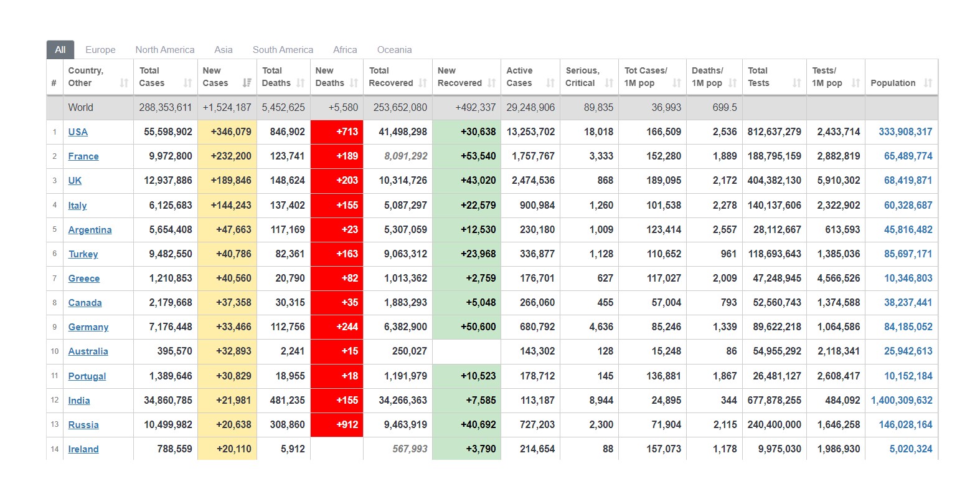Image resolution: width=980 pixels, height=491 pixels.
Task: Click France total recovered 8,091,292
Action: click(406, 156)
